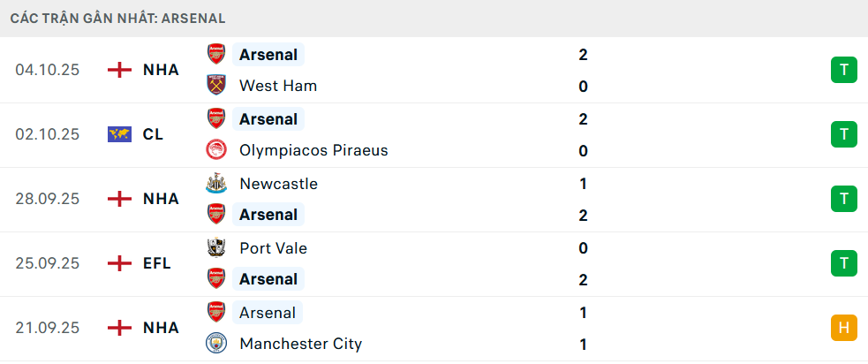Click green T badge for West Ham match
This screenshot has height=364, width=868.
[x=843, y=70]
